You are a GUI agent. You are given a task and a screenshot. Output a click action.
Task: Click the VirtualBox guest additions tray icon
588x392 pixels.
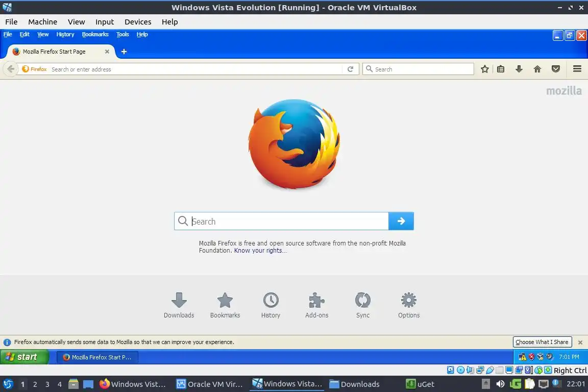coord(541,357)
